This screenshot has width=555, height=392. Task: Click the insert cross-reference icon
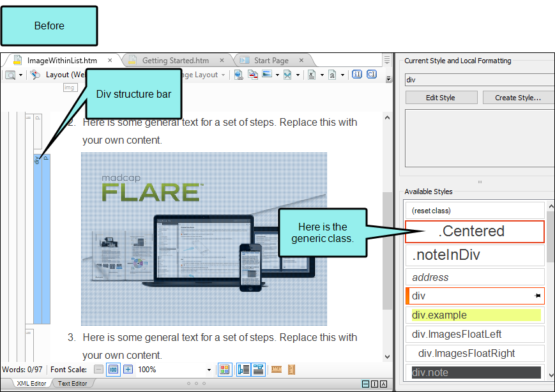tap(253, 75)
